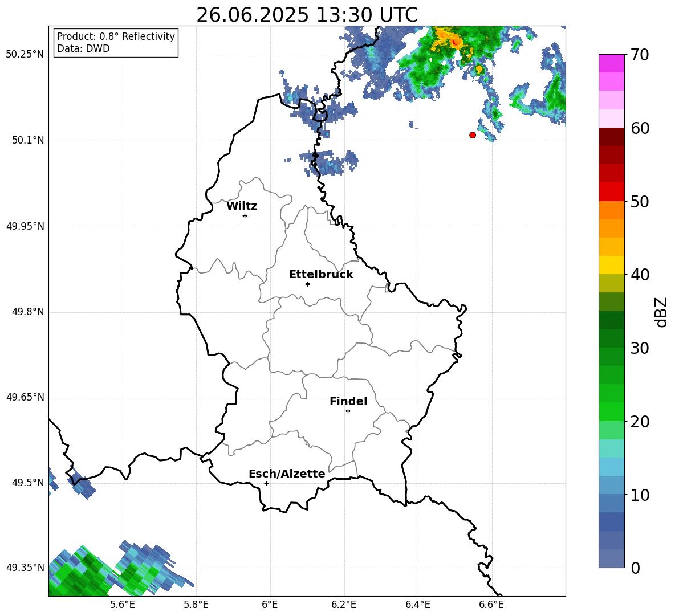This screenshot has height=616, width=675.
Task: Click the Wiltz city label
Action: click(x=242, y=206)
